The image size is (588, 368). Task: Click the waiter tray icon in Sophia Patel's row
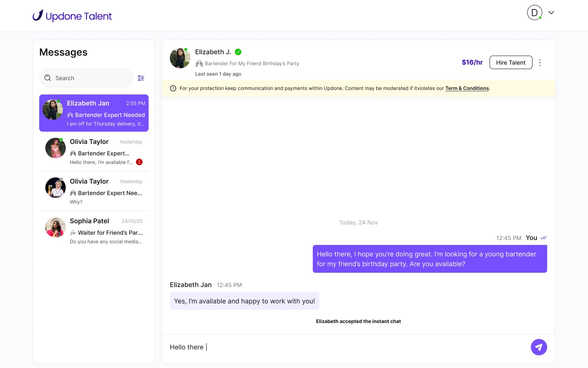[73, 233]
